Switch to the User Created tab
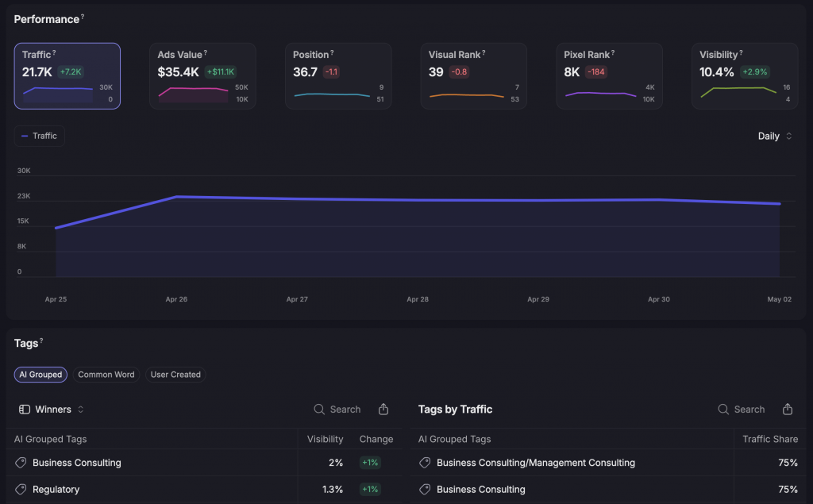 coord(175,375)
